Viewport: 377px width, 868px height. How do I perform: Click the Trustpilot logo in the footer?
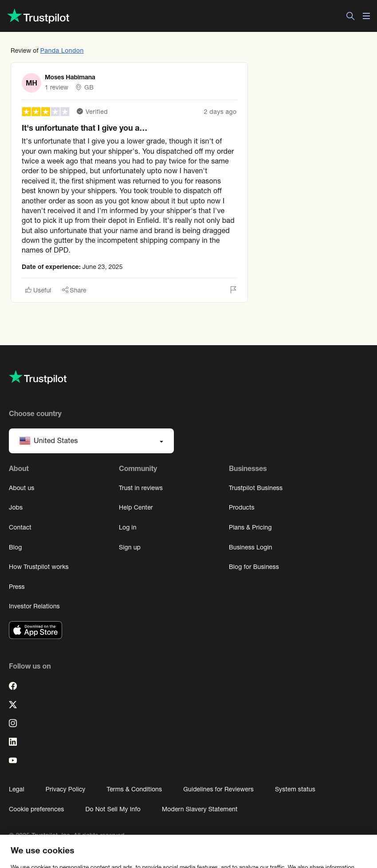click(38, 378)
